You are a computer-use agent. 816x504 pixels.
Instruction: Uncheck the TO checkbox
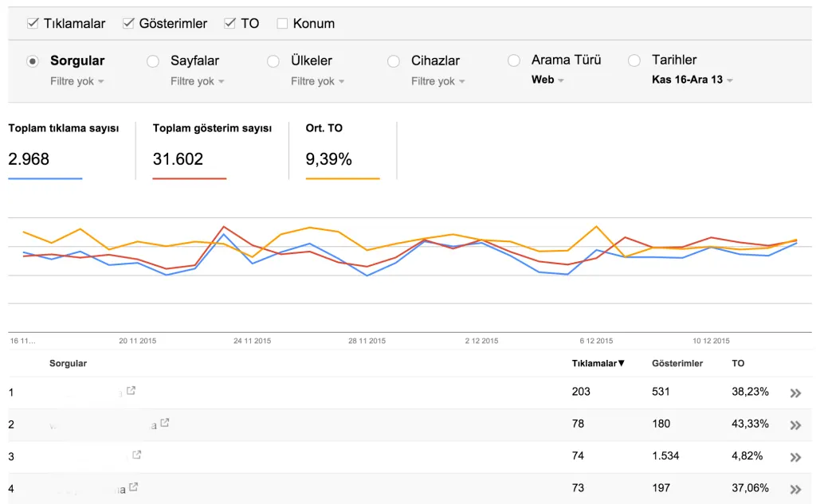click(229, 23)
